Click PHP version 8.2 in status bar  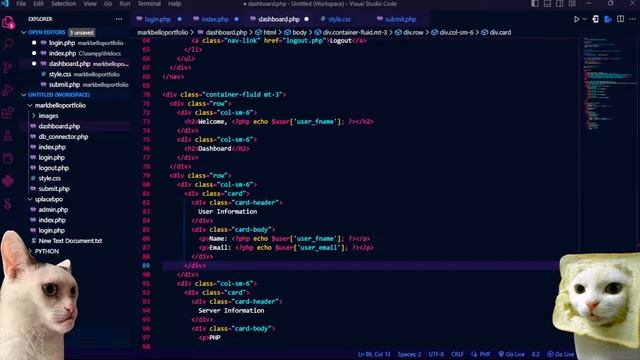[536, 354]
